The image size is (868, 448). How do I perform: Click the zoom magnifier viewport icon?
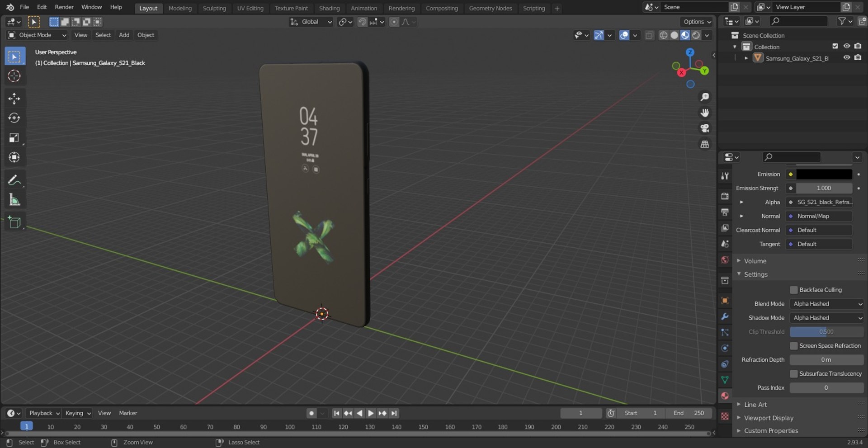pos(704,97)
